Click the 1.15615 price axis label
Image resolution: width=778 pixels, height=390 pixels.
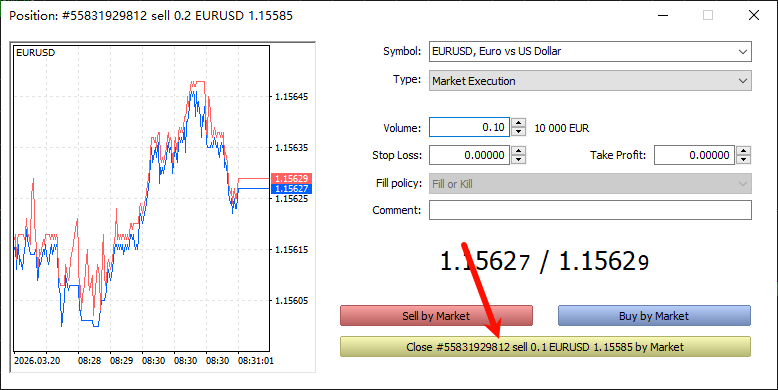(x=292, y=250)
